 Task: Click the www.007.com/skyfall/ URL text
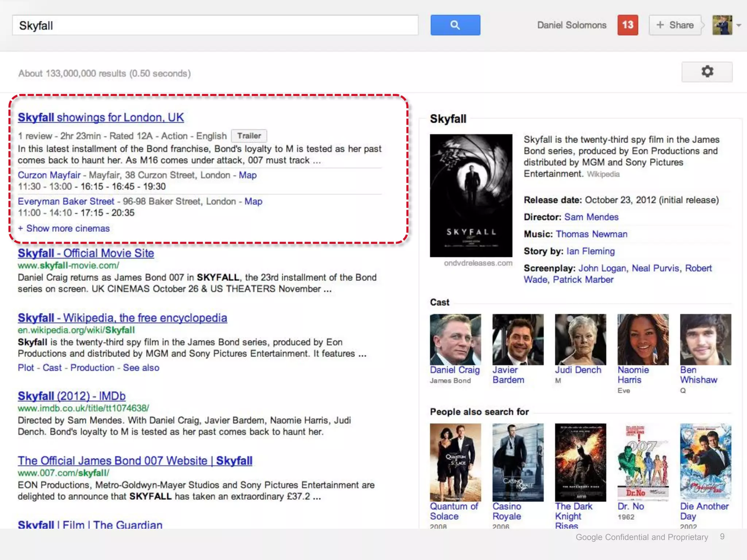(63, 473)
